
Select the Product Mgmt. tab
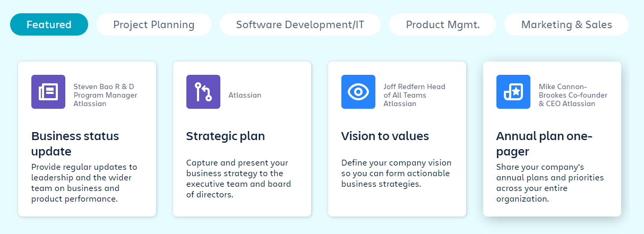[443, 24]
